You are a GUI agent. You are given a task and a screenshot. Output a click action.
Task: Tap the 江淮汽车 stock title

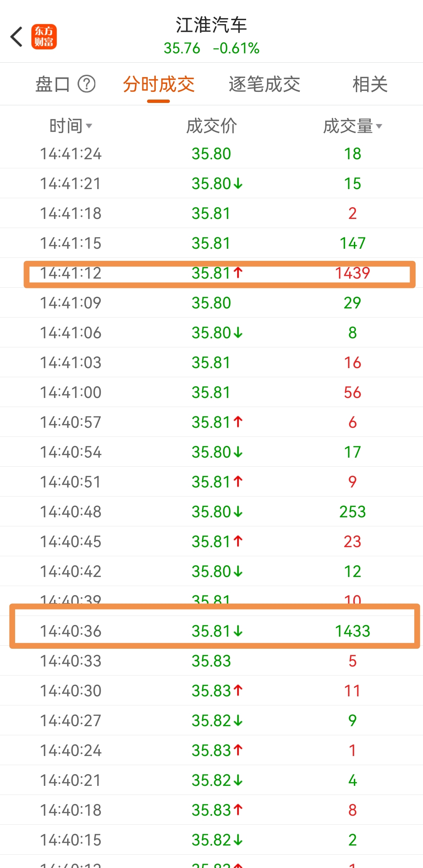pyautogui.click(x=211, y=25)
